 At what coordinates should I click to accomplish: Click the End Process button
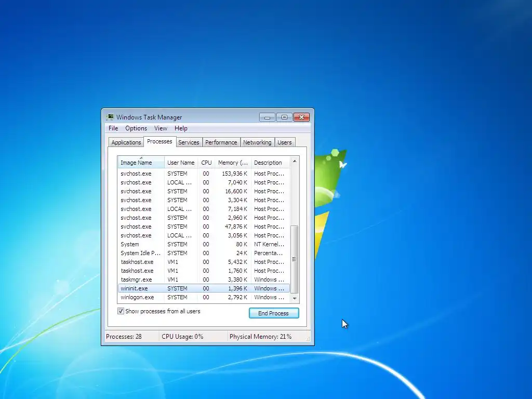coord(274,313)
